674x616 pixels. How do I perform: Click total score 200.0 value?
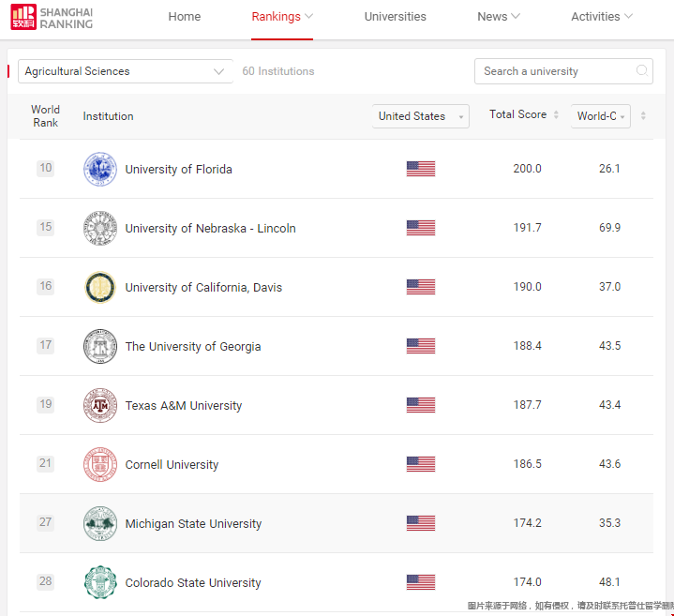(x=527, y=169)
